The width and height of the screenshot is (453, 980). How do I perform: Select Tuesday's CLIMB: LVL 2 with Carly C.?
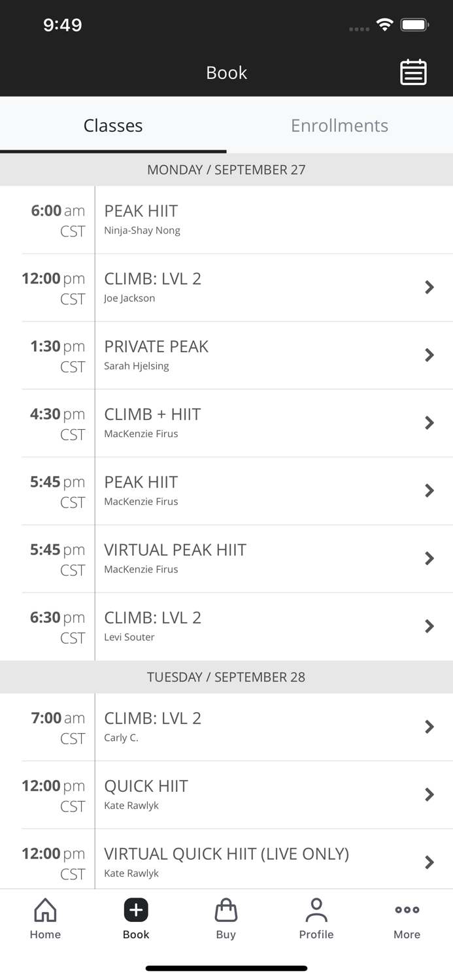[226, 727]
